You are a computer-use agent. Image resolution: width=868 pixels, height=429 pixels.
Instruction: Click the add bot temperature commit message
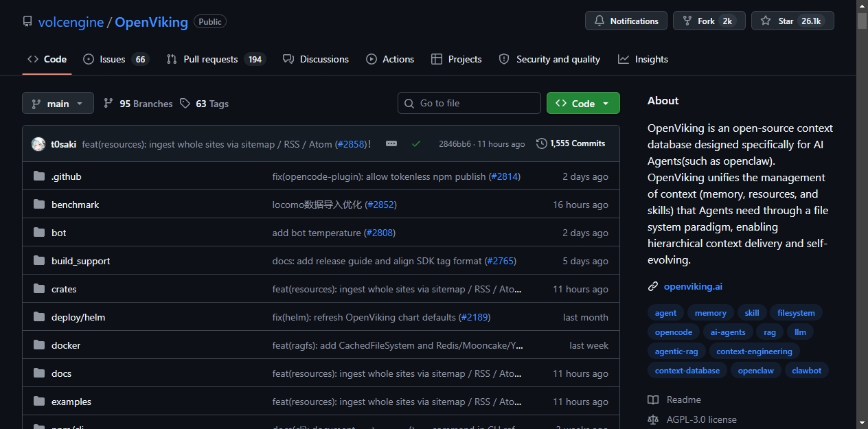[317, 233]
